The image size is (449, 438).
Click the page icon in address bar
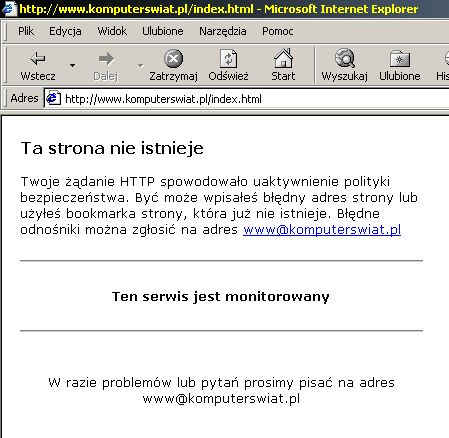tap(53, 98)
